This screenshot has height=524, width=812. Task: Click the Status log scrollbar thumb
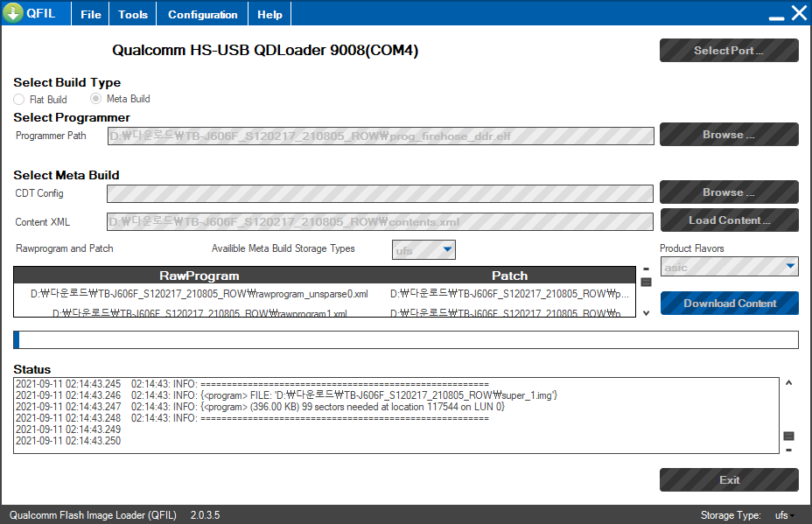(788, 436)
